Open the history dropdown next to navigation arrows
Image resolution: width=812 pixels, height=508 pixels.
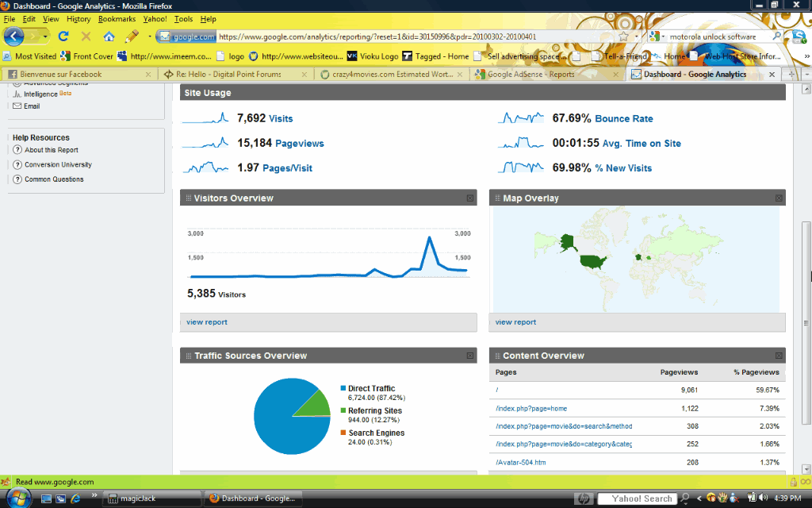[45, 37]
